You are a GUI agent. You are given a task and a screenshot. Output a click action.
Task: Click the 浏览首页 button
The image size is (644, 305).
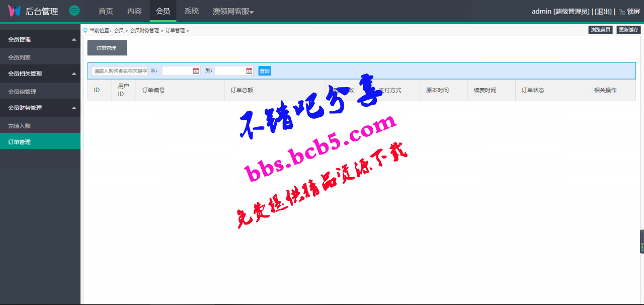tap(600, 30)
